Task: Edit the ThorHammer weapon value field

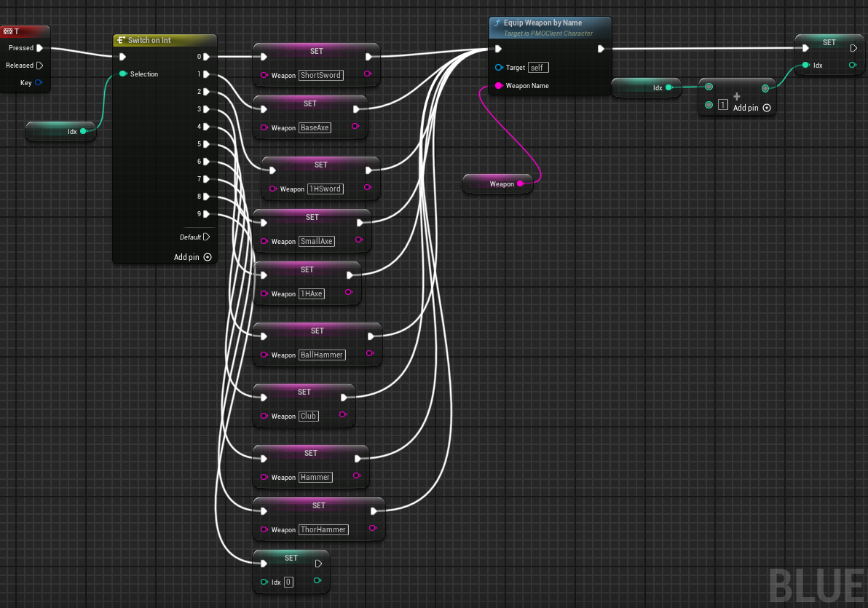Action: pos(323,529)
